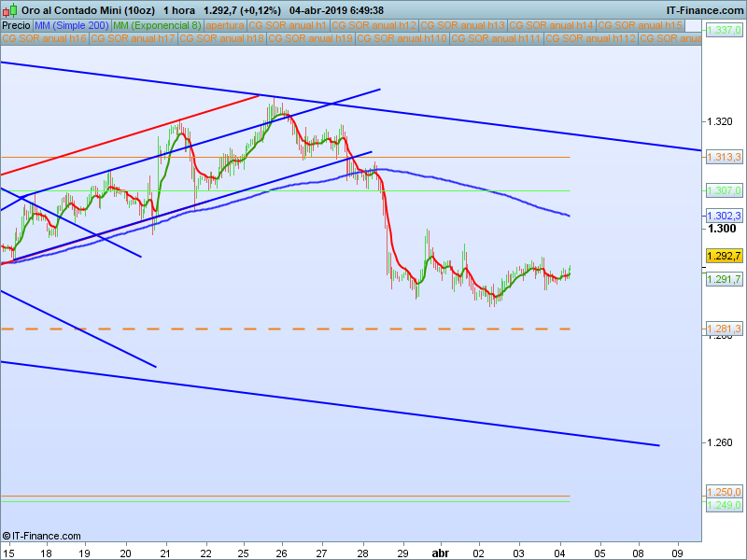Screen dimensions: 747x560
Task: Open the MM (Exponencial 8) indicator label
Action: pos(157,26)
